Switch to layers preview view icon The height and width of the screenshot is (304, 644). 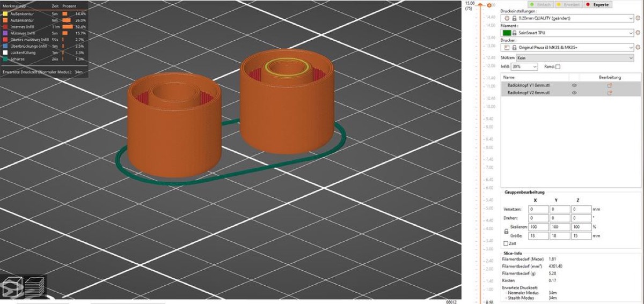pyautogui.click(x=35, y=286)
